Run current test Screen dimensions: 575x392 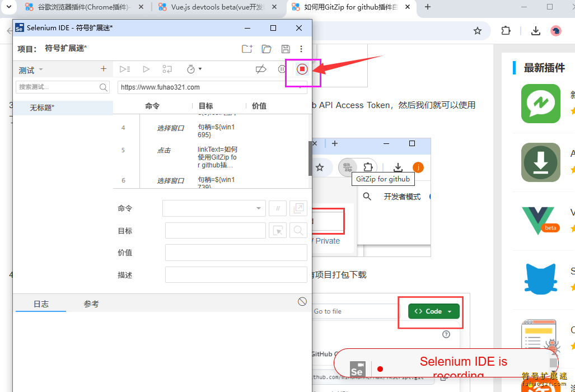pyautogui.click(x=146, y=69)
